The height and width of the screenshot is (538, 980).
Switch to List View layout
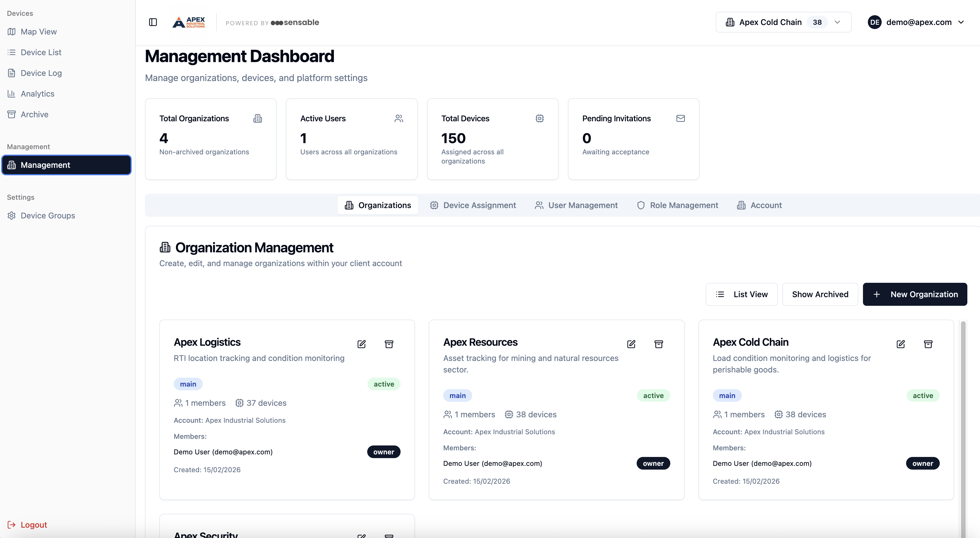tap(741, 294)
